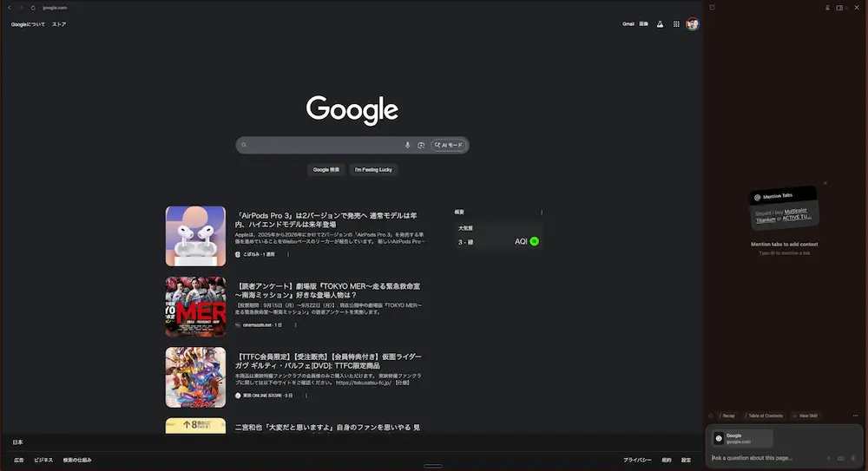Open Gmail from the top bar
This screenshot has height=471, width=868.
click(628, 23)
